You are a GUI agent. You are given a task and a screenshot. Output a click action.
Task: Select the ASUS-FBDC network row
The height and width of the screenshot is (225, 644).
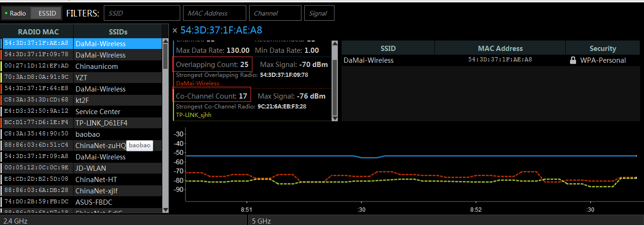click(x=82, y=202)
